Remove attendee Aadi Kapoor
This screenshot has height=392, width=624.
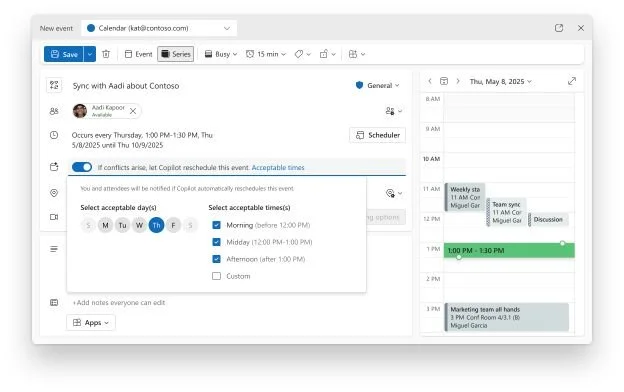click(133, 111)
